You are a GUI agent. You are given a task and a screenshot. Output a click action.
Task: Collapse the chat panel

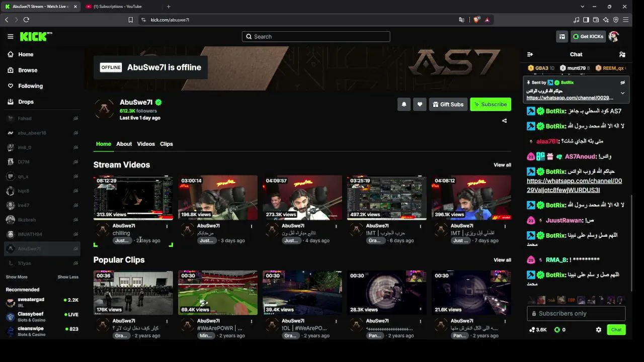(x=530, y=54)
